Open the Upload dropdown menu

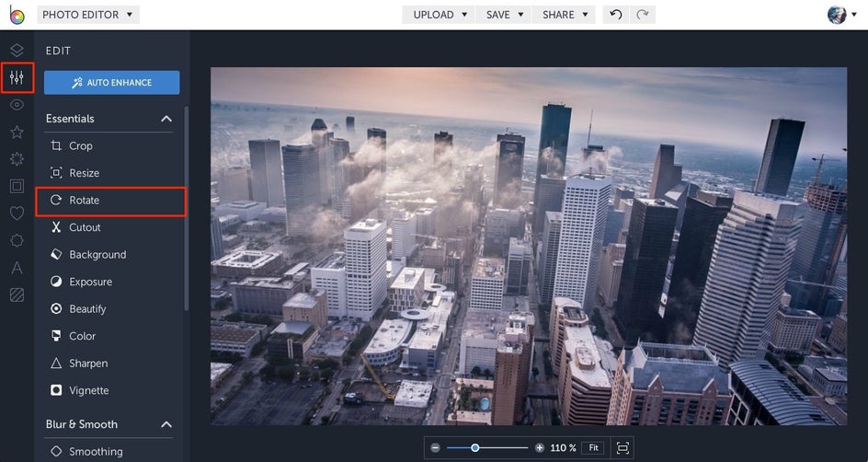click(x=439, y=15)
